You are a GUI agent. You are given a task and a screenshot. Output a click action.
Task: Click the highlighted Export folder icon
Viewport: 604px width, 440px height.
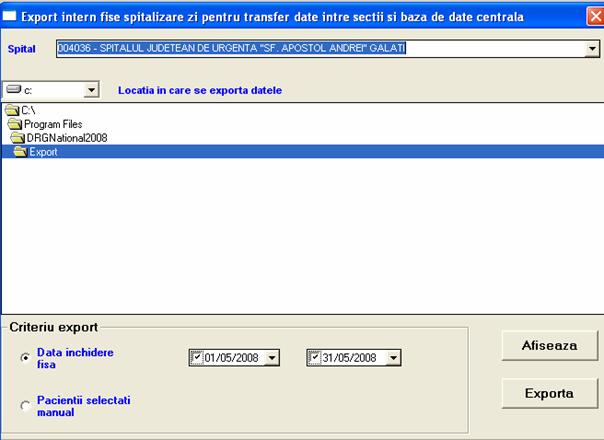click(x=22, y=152)
